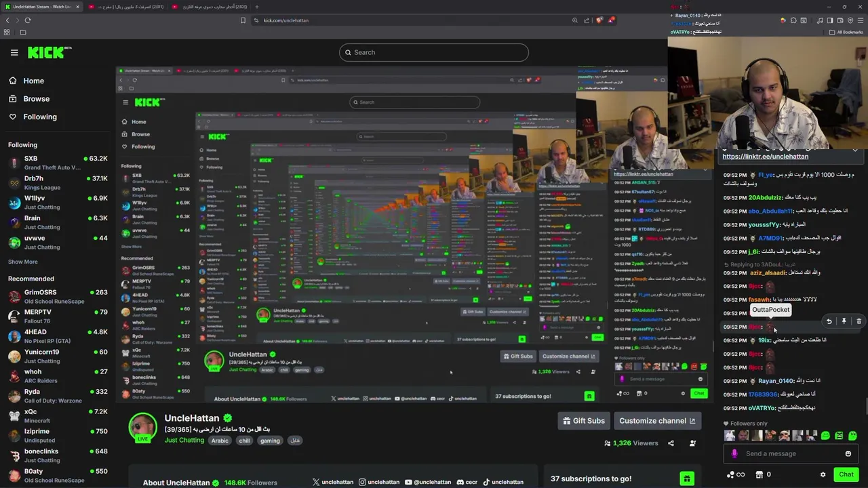Open Iziprime Undisputed channel
Viewport: 868px width, 488px height.
tap(57, 435)
